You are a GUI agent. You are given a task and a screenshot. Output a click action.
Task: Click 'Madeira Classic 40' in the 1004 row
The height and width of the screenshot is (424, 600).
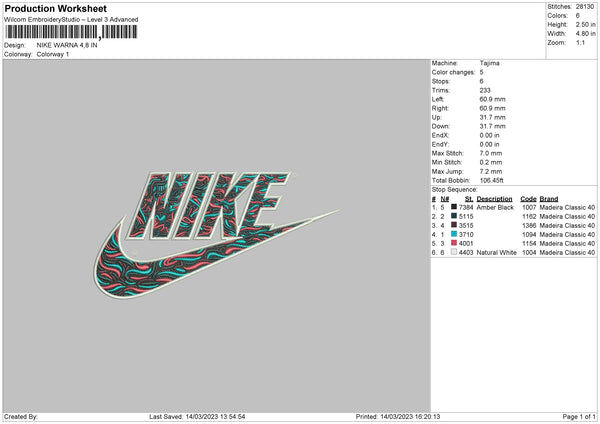click(567, 253)
